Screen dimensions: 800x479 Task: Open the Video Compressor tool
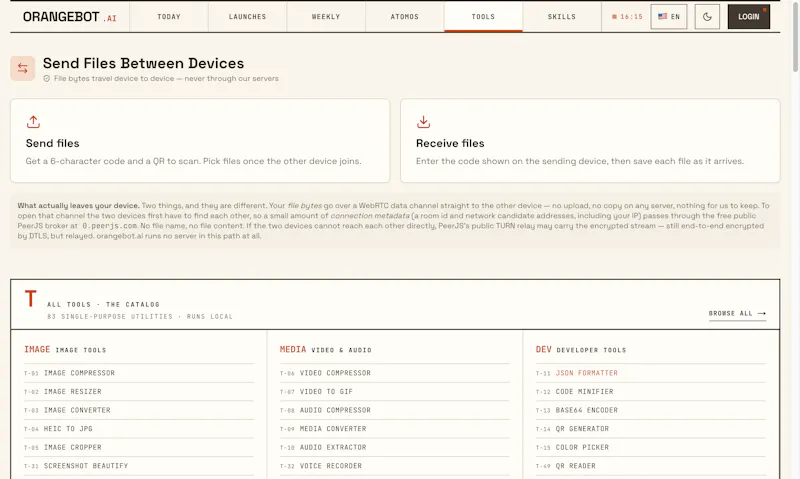(394, 373)
